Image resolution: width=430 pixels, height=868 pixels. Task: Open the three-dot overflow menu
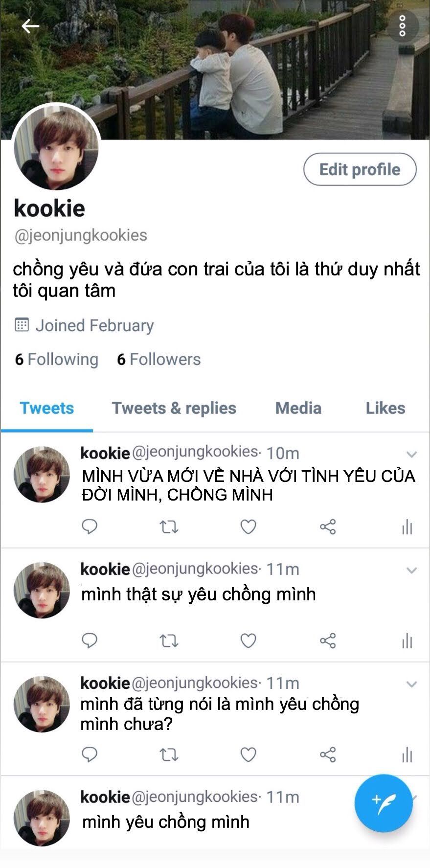tap(402, 26)
